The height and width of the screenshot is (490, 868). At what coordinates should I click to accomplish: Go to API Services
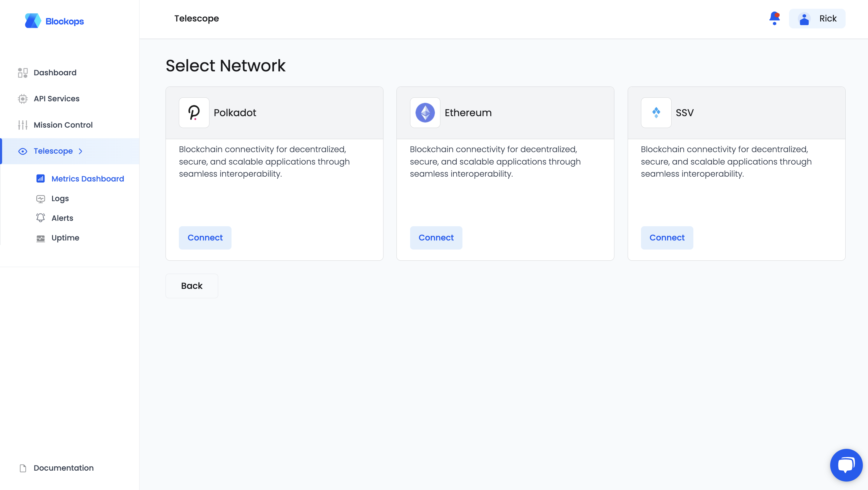click(57, 99)
